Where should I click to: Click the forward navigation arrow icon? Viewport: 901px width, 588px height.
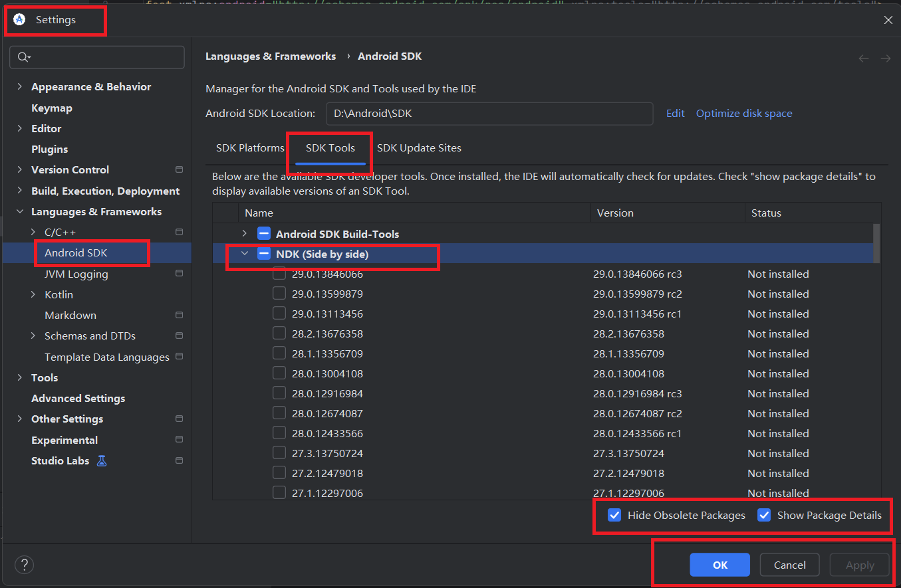886,58
